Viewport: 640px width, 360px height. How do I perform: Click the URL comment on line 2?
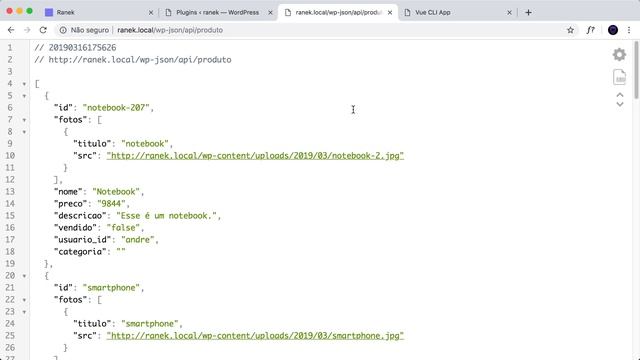pos(133,60)
